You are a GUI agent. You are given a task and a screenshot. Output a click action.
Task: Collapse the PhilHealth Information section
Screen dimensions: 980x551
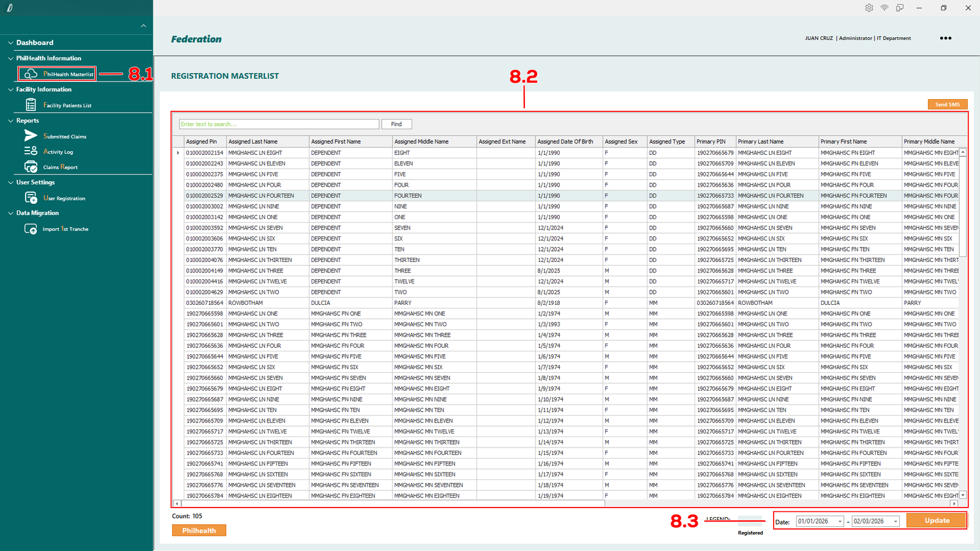click(10, 58)
